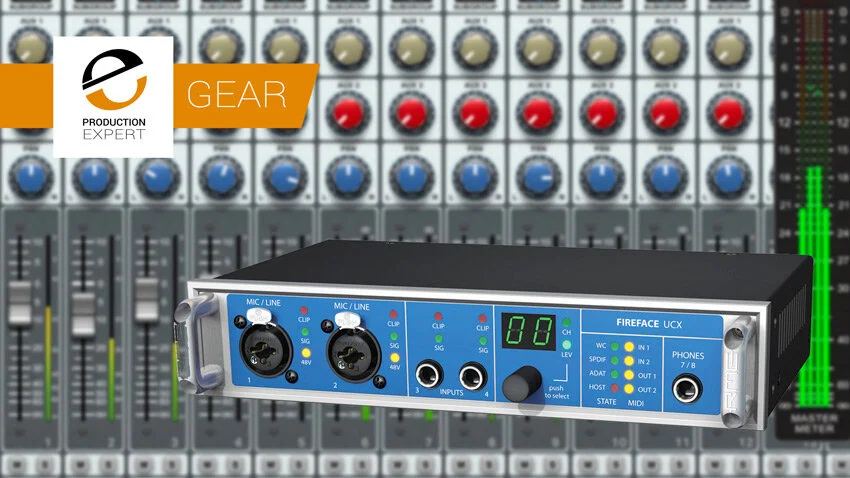Click channel 8 beige AUX 1 knob
Viewport: 850px width, 478px height.
475,47
